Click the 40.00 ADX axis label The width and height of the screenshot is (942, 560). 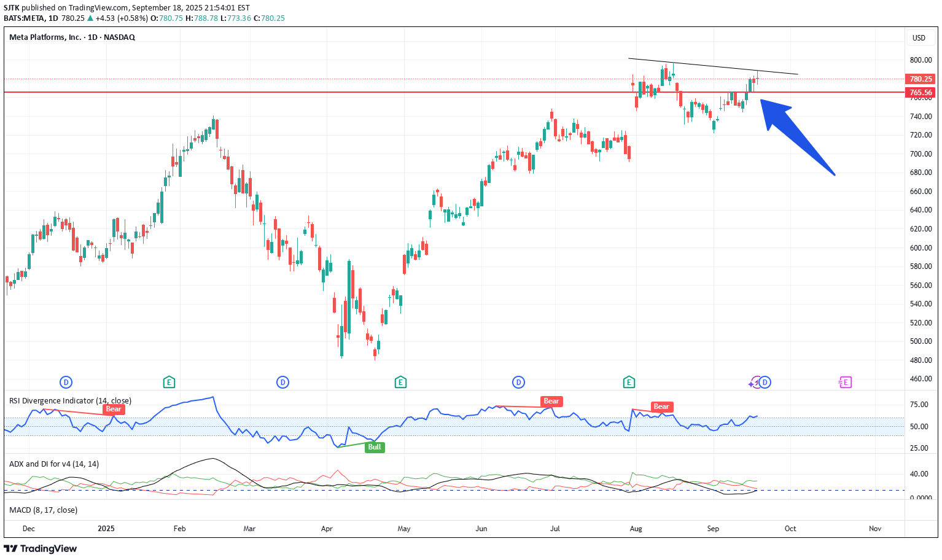(x=919, y=474)
